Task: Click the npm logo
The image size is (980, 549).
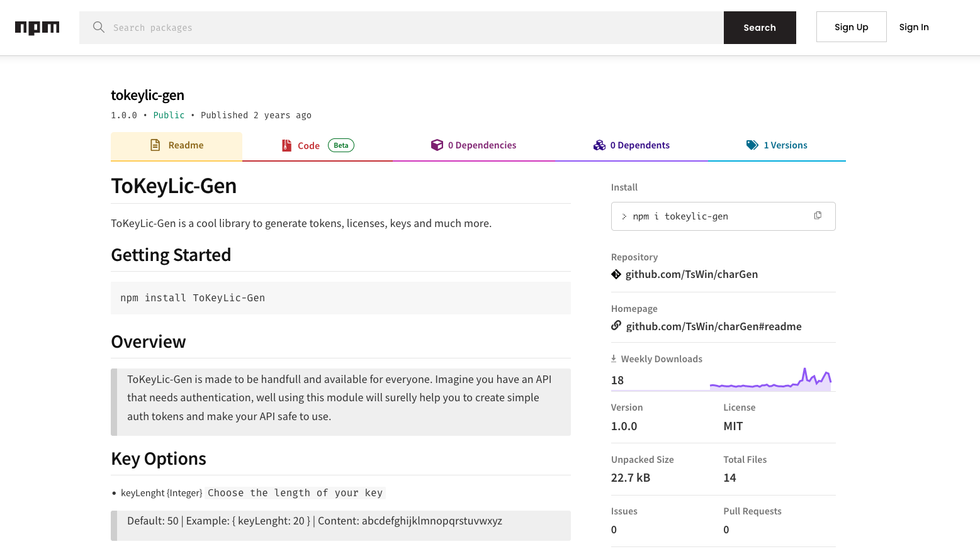Action: (x=37, y=28)
